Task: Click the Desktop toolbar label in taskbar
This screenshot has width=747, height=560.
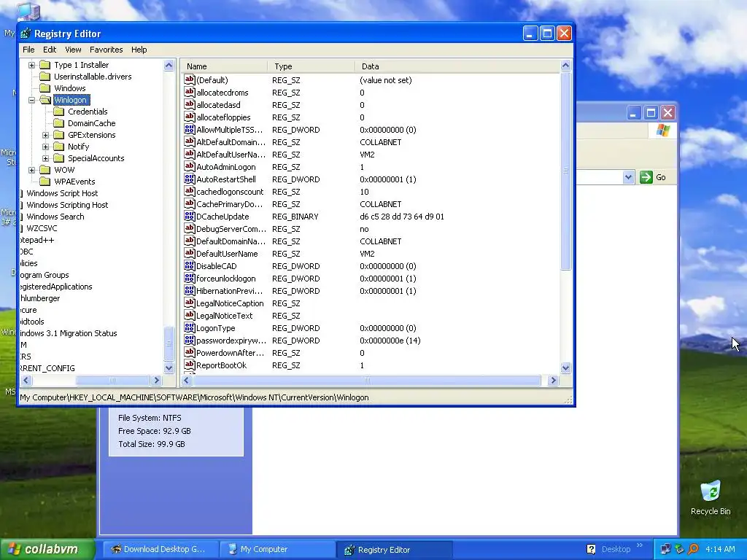Action: [616, 549]
